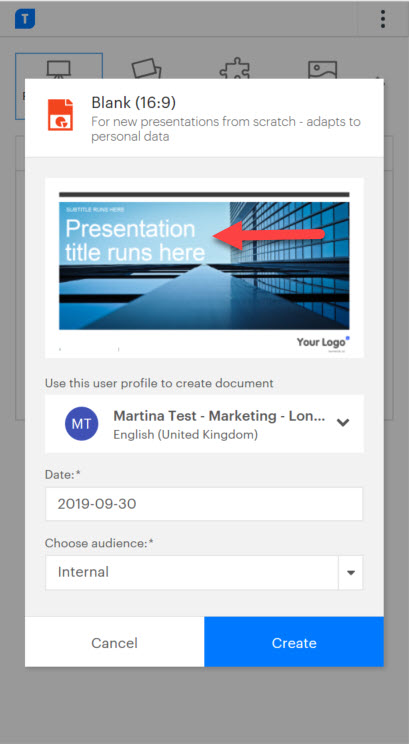The image size is (409, 744).
Task: Select the puzzle piece elements icon
Action: (x=234, y=69)
